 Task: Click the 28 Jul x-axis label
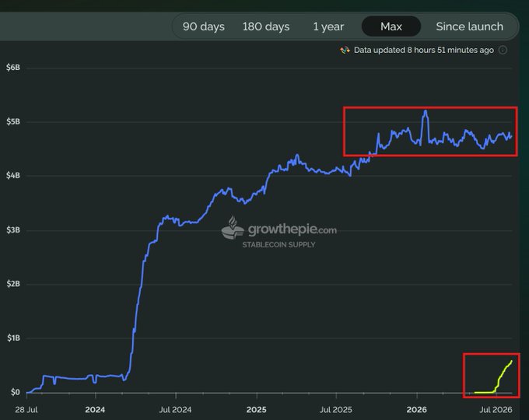(x=26, y=410)
